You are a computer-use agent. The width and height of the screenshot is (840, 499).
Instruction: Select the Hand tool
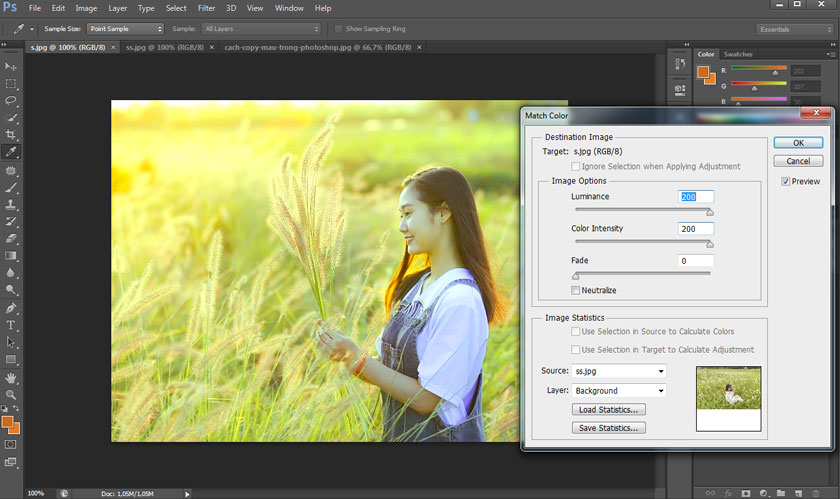[x=11, y=378]
